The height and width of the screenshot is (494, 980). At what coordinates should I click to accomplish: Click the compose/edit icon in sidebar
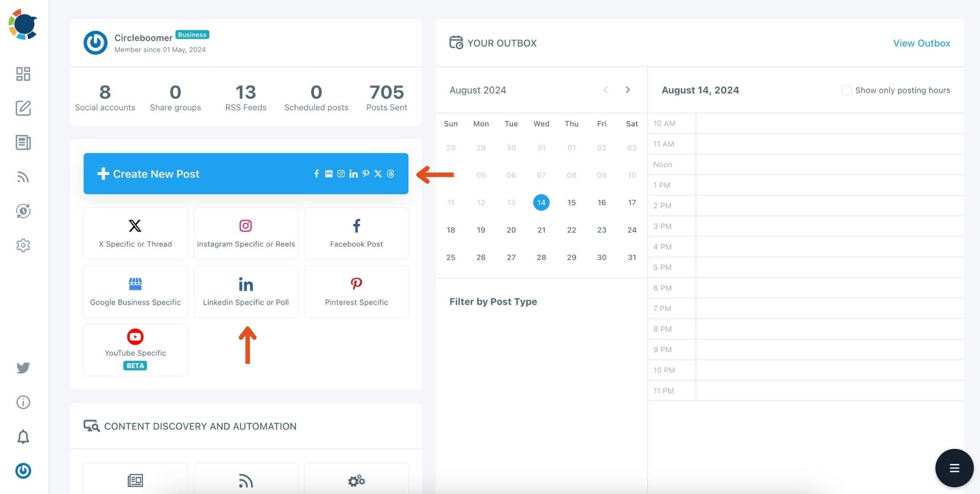point(23,108)
